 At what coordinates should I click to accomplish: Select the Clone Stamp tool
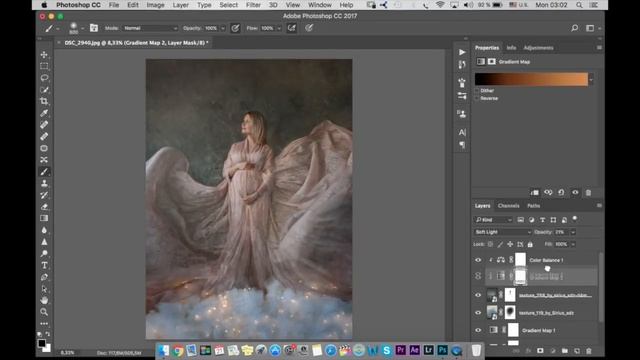tap(44, 183)
